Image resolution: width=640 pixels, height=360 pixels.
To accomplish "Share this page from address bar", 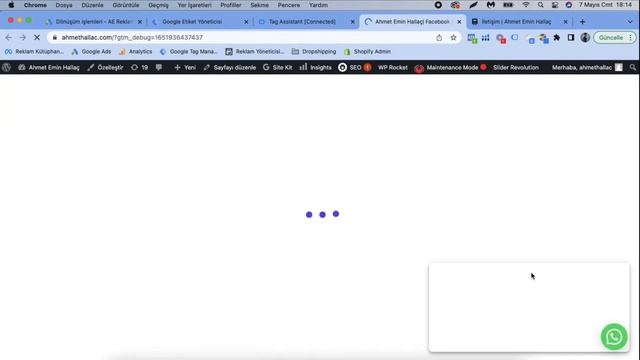I will click(439, 38).
